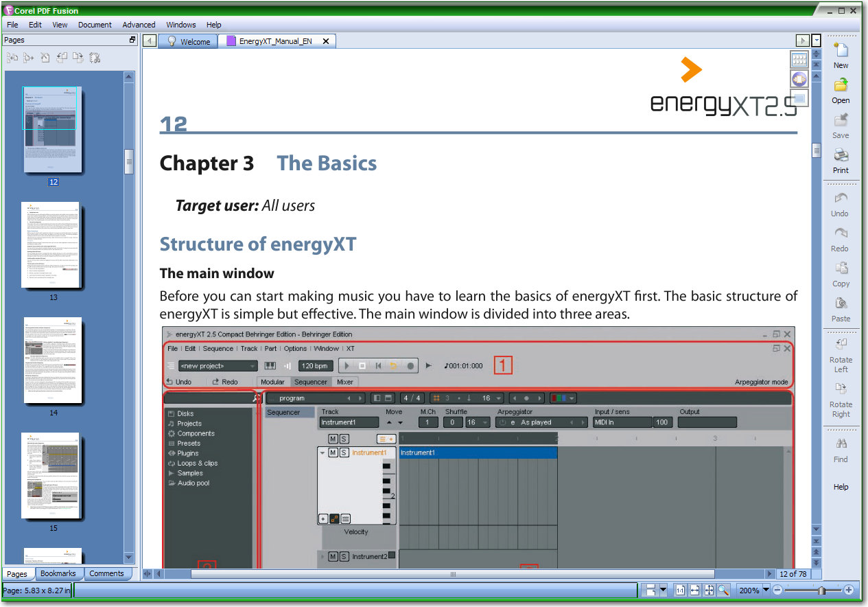Click the page indicator 12 of 78
The height and width of the screenshot is (607, 868).
coord(793,574)
